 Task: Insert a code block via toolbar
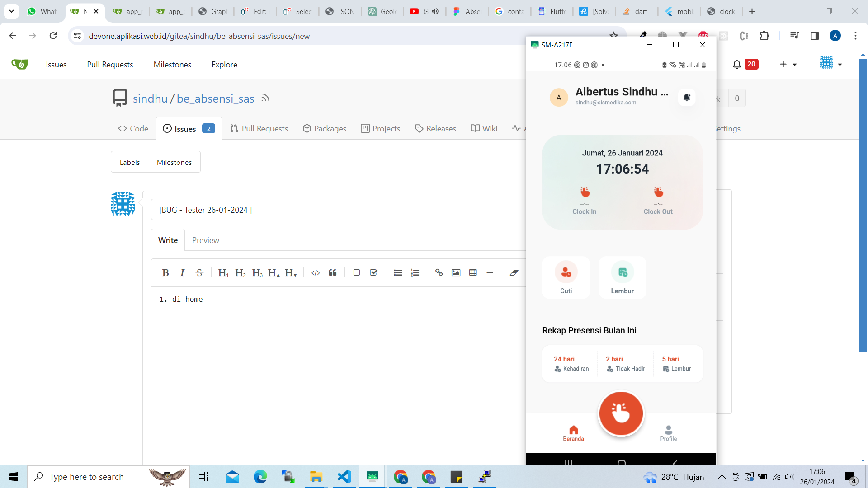point(316,272)
